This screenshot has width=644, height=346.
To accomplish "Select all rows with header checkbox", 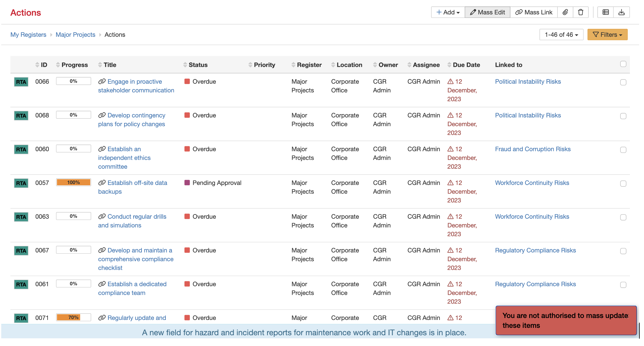I will click(623, 64).
